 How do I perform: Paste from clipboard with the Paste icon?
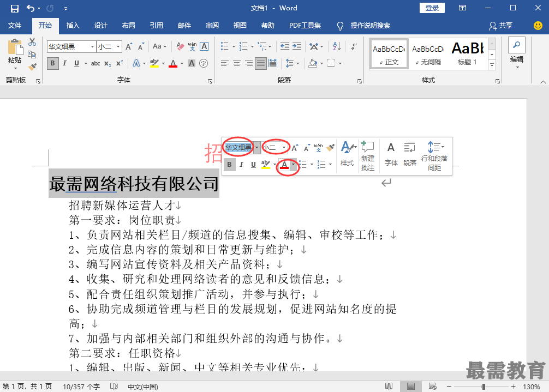click(15, 47)
